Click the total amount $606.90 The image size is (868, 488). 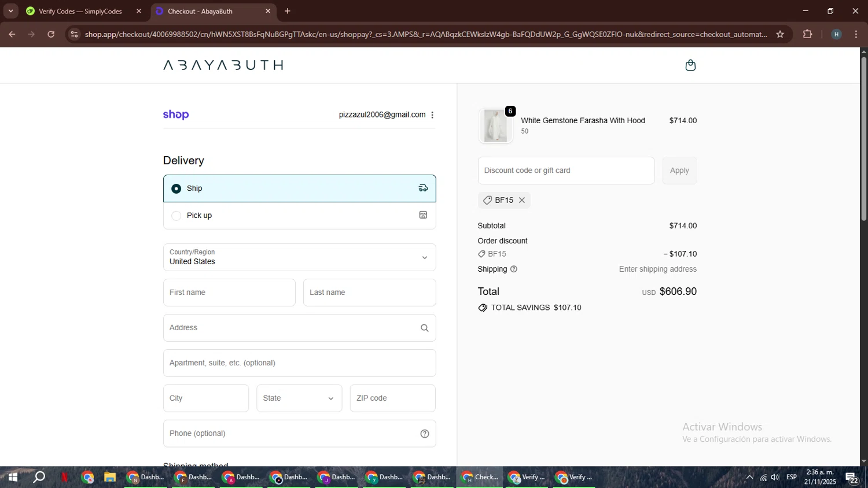678,291
